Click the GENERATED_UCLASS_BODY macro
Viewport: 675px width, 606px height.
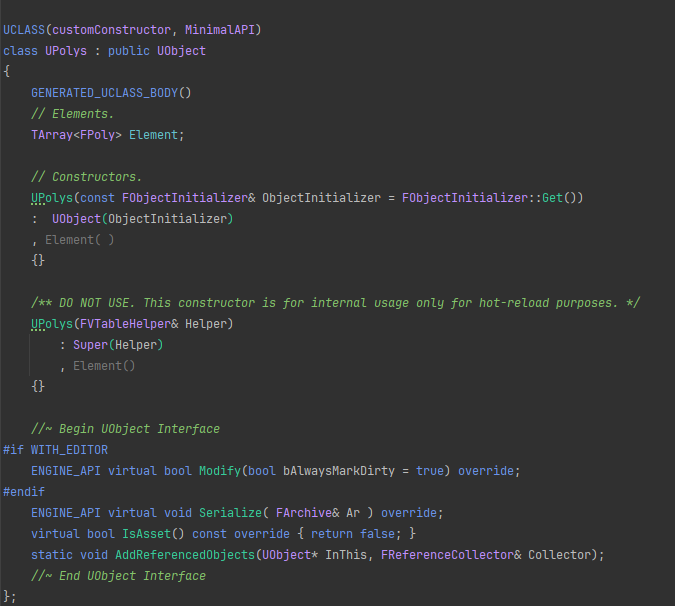(x=105, y=93)
